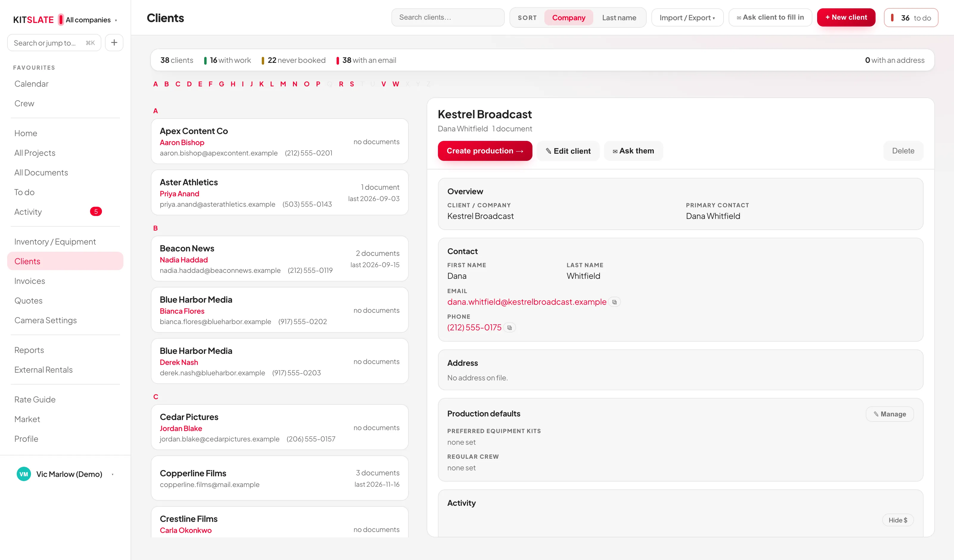Focus the Search clients field
The image size is (954, 560).
tap(448, 17)
